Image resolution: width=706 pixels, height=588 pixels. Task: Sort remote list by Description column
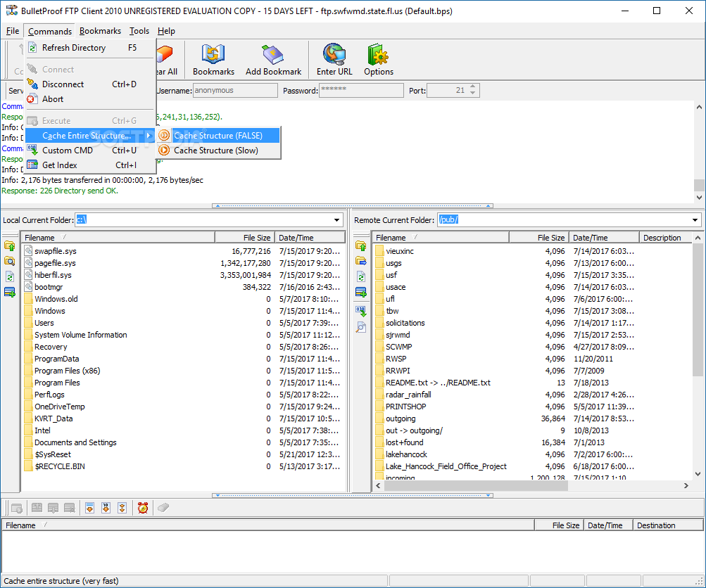[665, 238]
